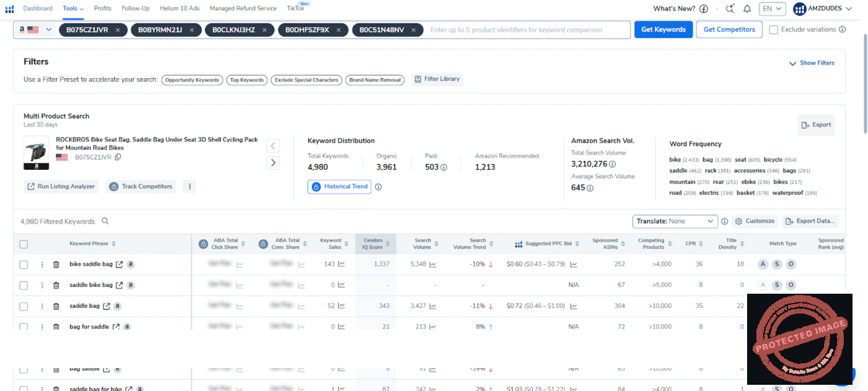Select the saddle bag row checkbox

(24, 306)
